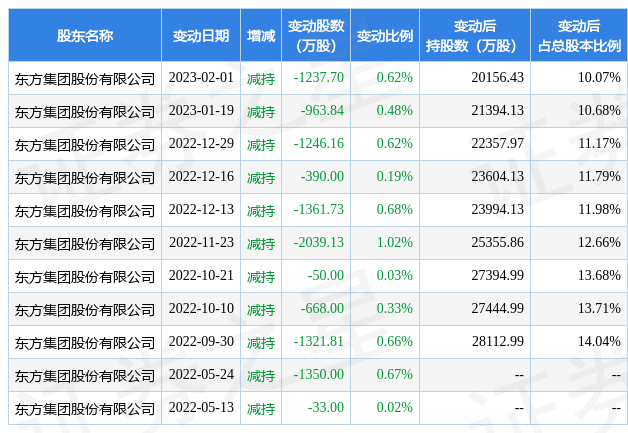Click 东方集团股份有限公司 in the 2023-02-01 row
628x433 pixels.
85,79
